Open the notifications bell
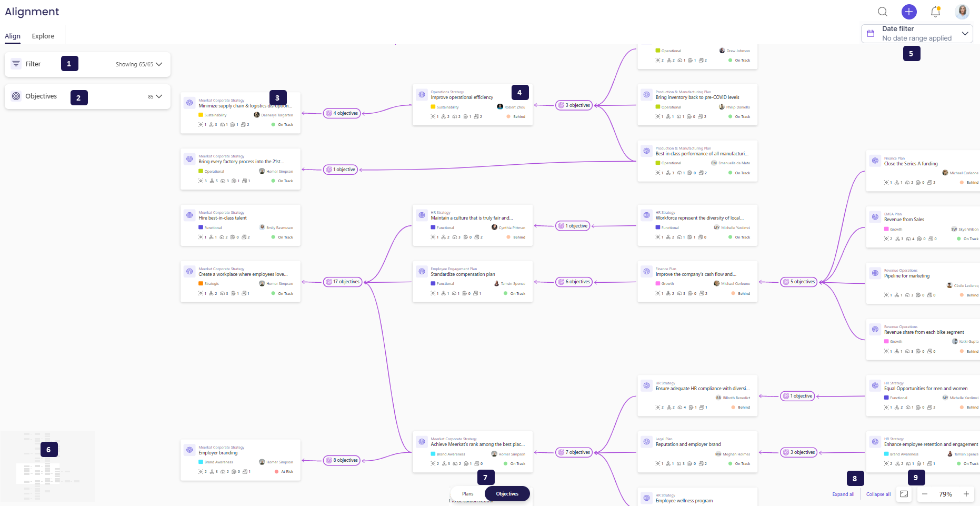The width and height of the screenshot is (980, 506). coord(935,12)
